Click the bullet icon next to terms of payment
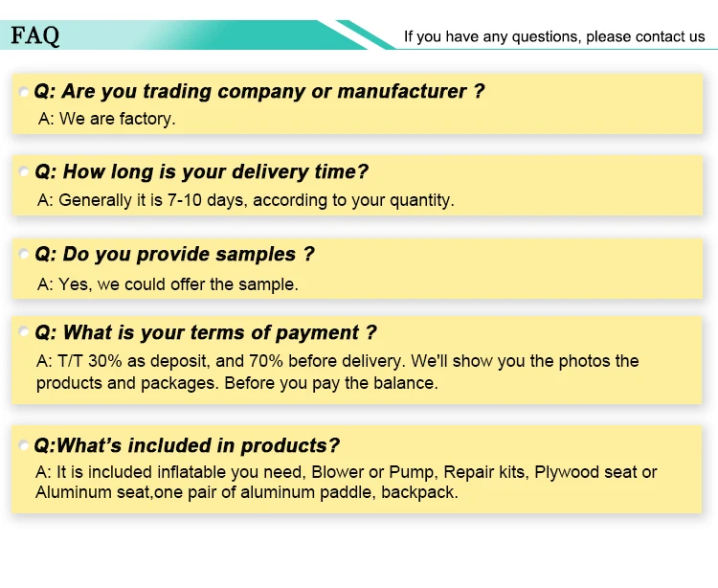 (23, 331)
